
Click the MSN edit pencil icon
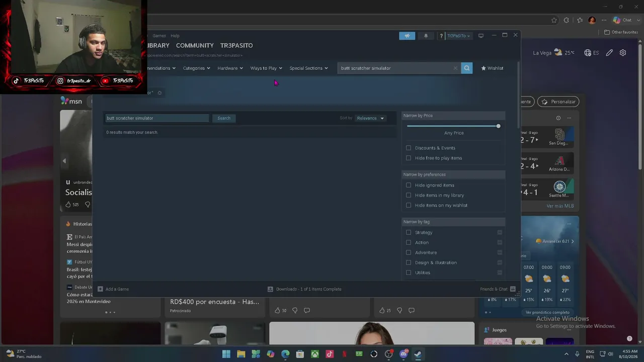click(609, 53)
